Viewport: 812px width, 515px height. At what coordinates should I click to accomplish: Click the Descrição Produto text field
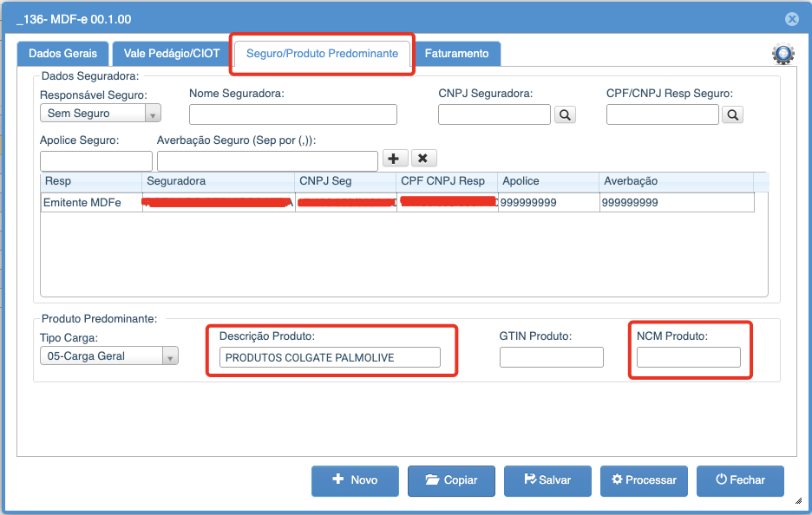[x=330, y=357]
